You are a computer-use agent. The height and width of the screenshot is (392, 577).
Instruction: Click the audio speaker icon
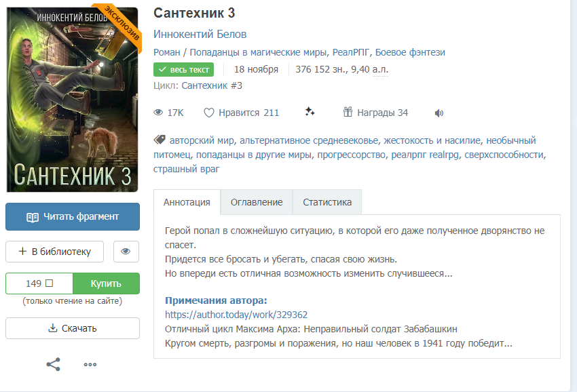coord(439,113)
